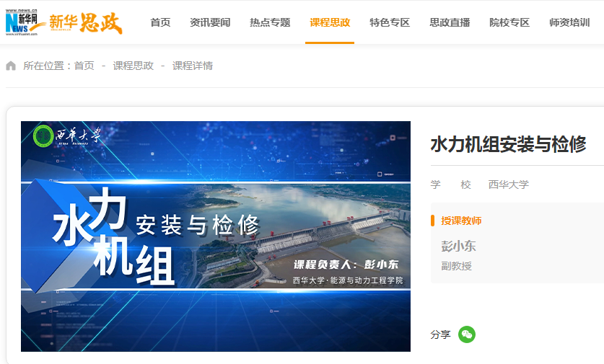Select the 课程思政 tab in the header

(330, 22)
